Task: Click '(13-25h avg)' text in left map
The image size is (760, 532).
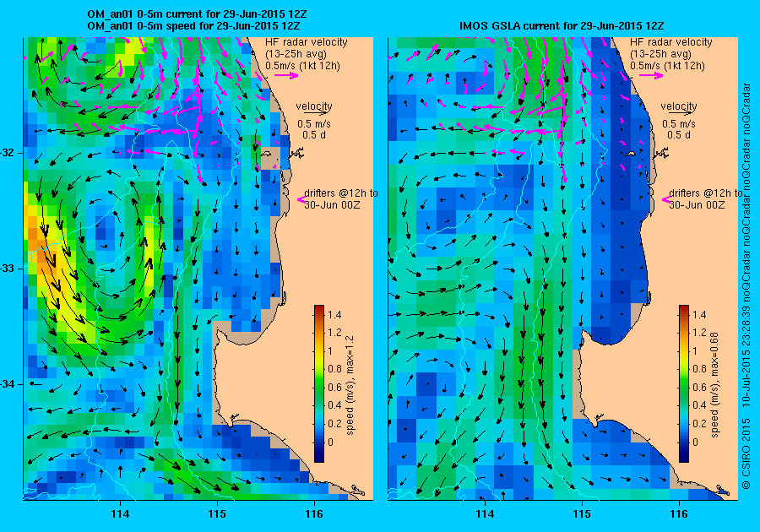Action: tap(296, 54)
